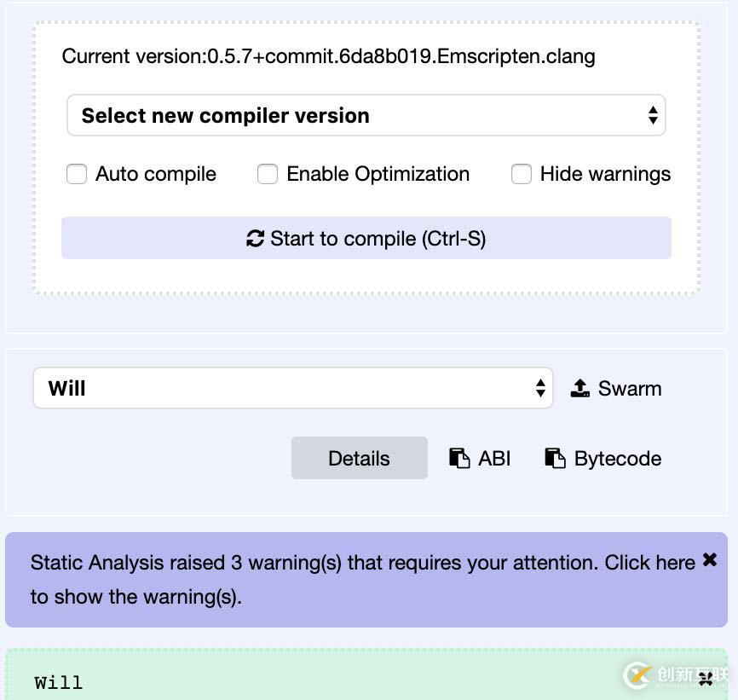
Task: Click the Bytecode text label
Action: pos(618,459)
